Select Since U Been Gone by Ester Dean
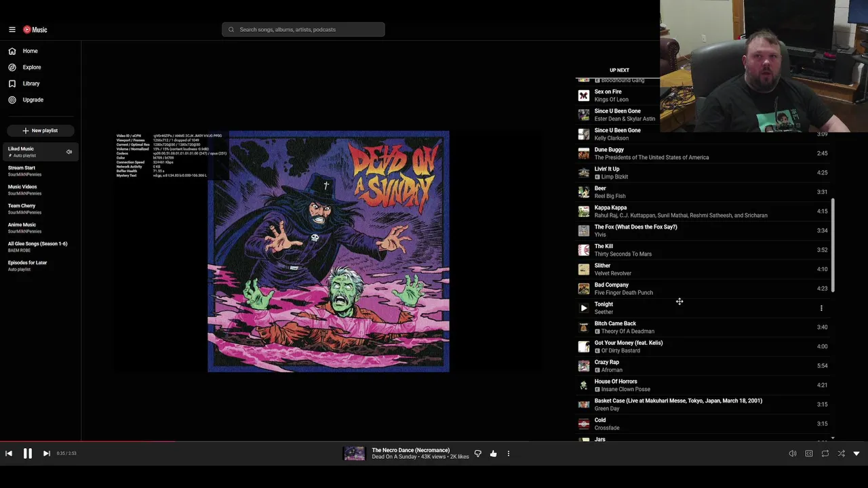This screenshot has height=488, width=868. [x=703, y=115]
